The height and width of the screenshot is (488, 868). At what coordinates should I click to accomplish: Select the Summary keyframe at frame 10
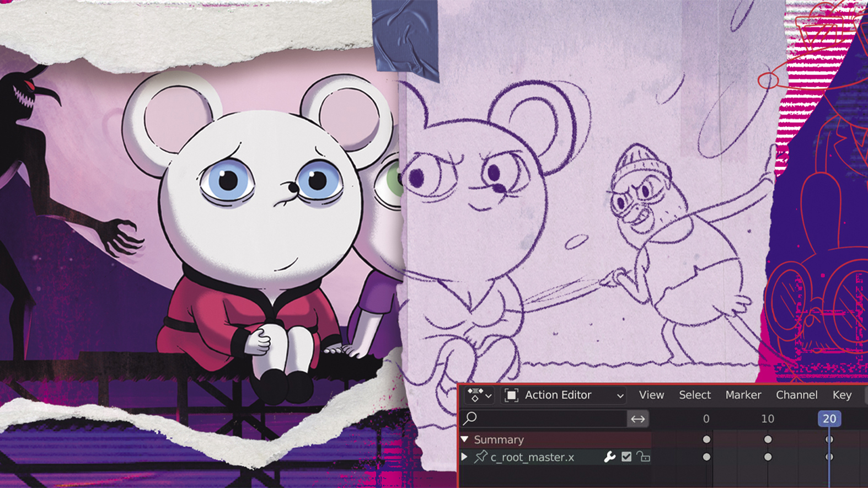pos(768,439)
